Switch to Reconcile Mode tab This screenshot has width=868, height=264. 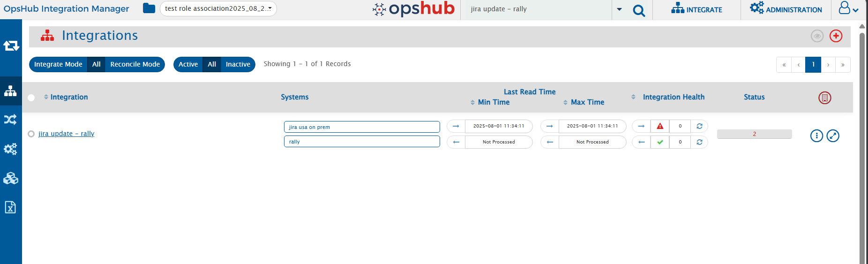point(135,64)
